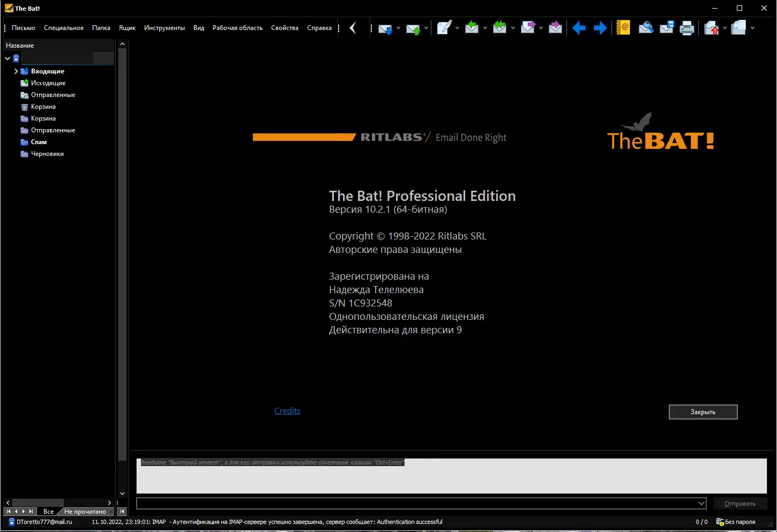Select the Спам folder

pos(38,141)
